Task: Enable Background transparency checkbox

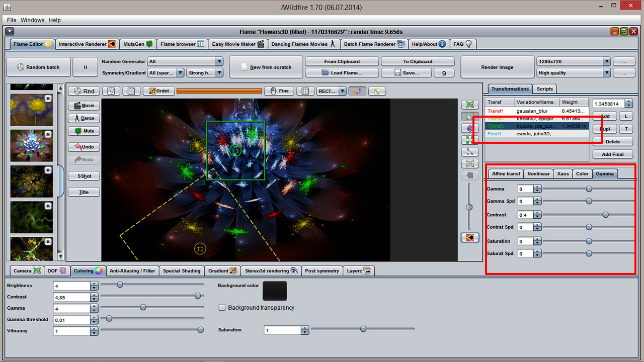Action: pos(222,307)
